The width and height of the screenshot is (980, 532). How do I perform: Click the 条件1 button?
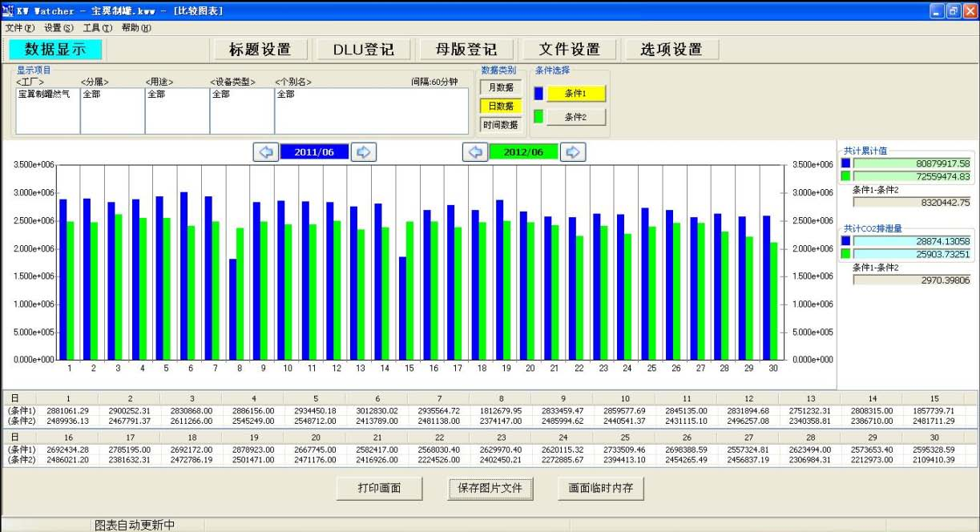pos(576,94)
